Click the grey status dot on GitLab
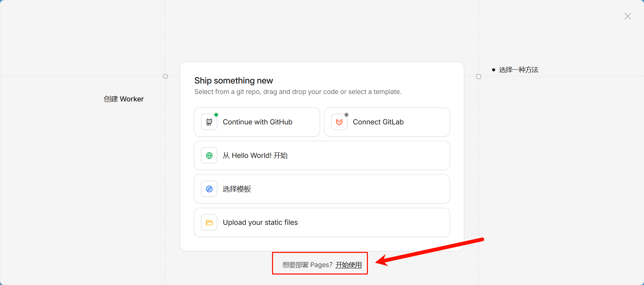The width and height of the screenshot is (644, 285). [346, 115]
